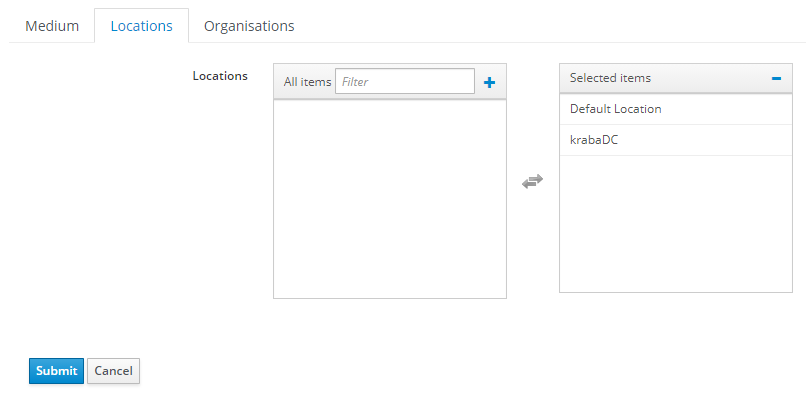The image size is (806, 405).
Task: Cancel editing the medium
Action: [x=114, y=371]
